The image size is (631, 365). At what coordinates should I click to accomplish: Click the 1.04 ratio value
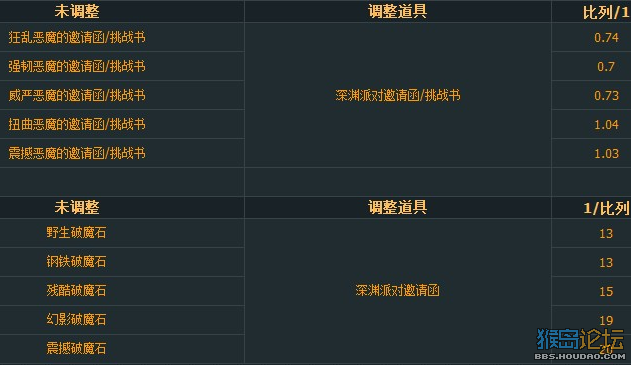pyautogui.click(x=606, y=124)
